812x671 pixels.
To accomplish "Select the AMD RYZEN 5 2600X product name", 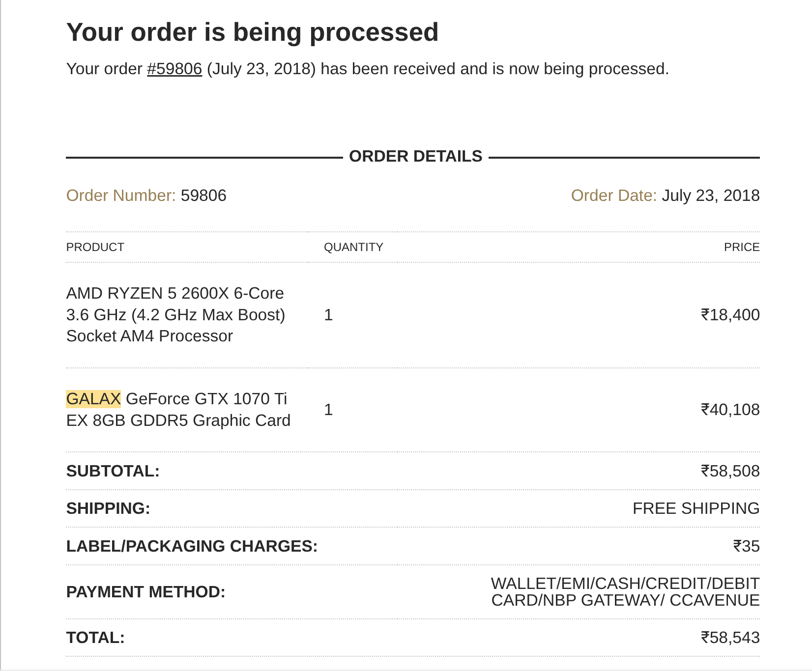I will 175,314.
